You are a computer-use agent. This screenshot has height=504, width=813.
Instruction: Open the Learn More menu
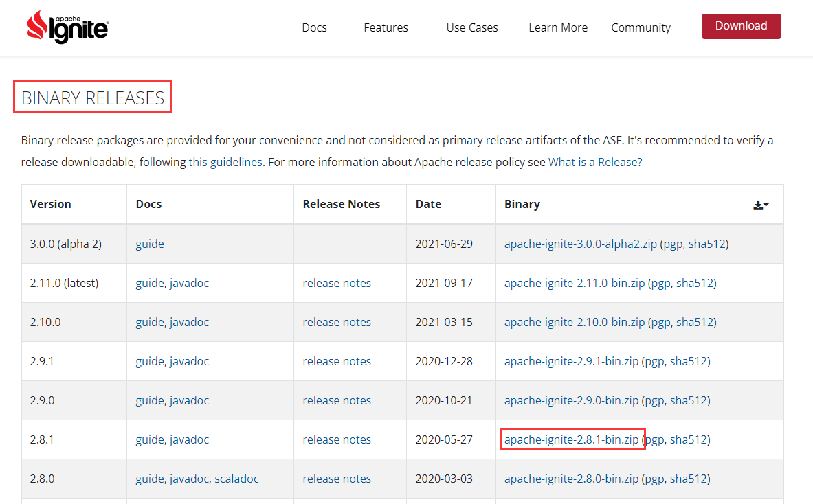(558, 27)
